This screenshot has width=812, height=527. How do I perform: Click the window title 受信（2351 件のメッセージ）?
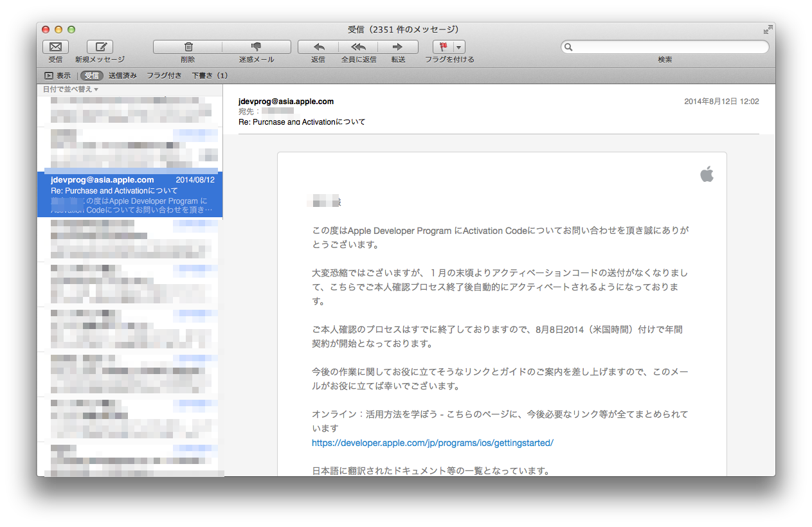[403, 30]
